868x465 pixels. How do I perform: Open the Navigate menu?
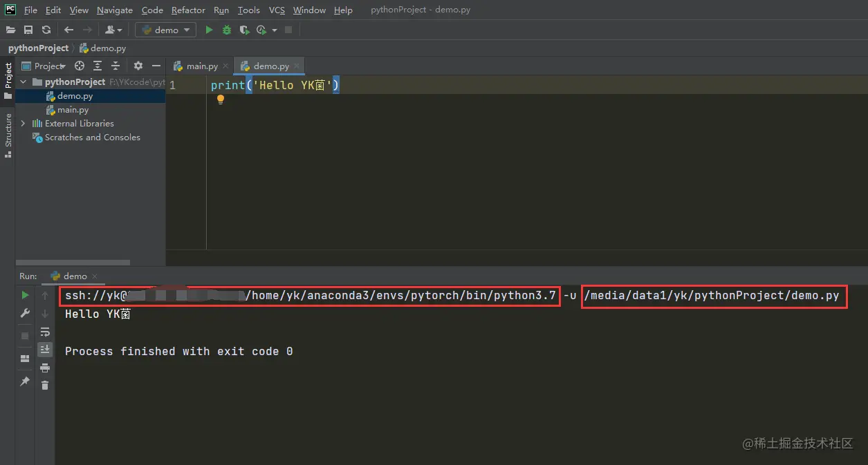pos(115,10)
